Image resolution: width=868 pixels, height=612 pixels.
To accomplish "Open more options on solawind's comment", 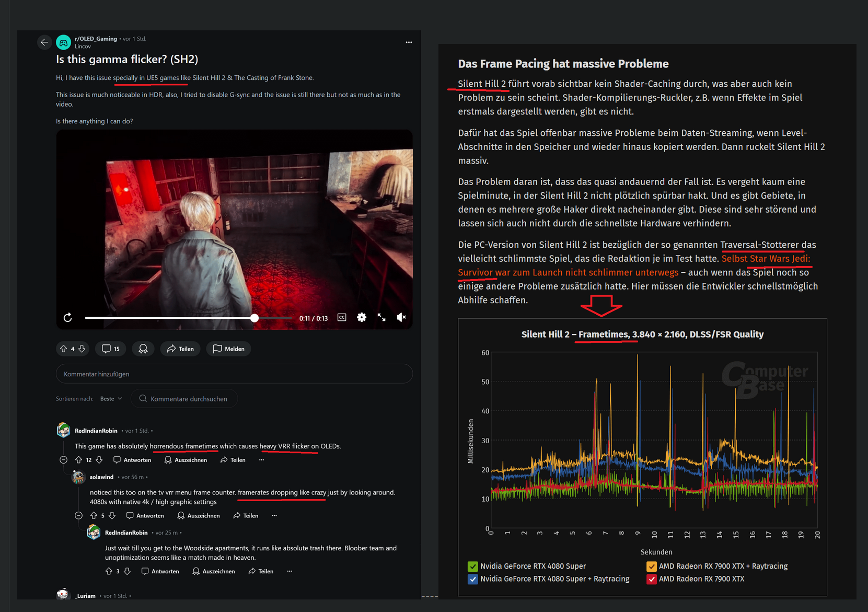I will pyautogui.click(x=274, y=515).
